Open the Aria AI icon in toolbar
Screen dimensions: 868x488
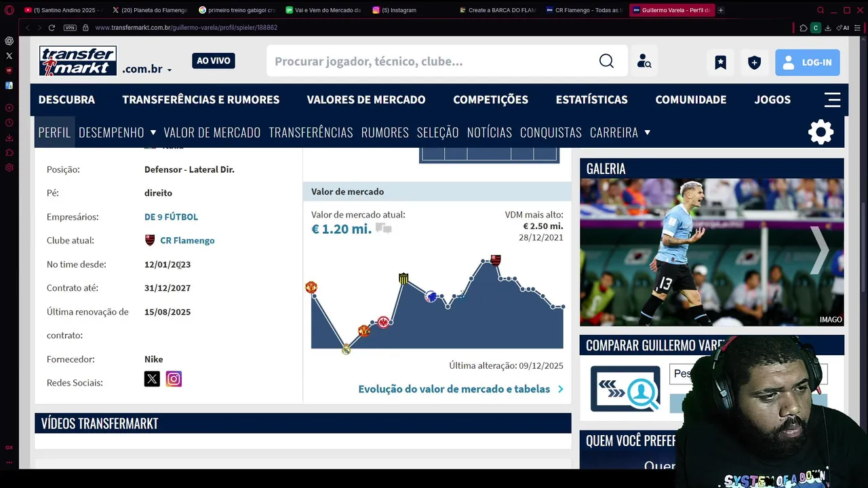pyautogui.click(x=844, y=28)
